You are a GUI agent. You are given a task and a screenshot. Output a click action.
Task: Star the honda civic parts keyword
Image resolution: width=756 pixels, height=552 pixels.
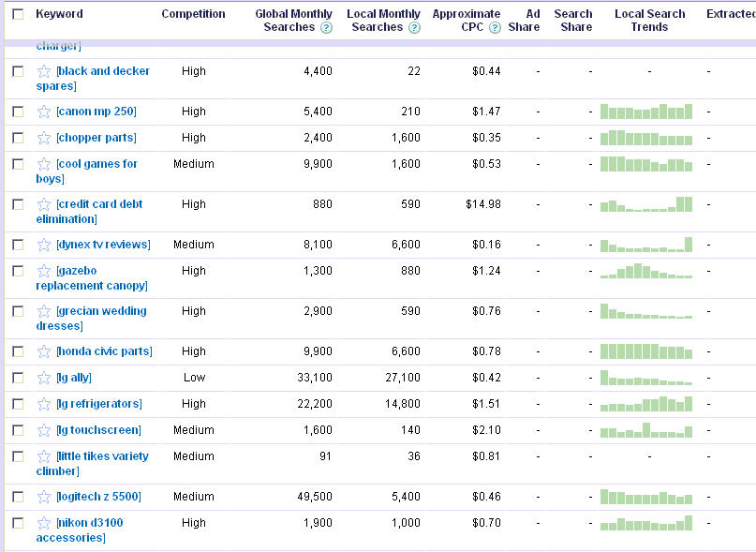tap(44, 351)
